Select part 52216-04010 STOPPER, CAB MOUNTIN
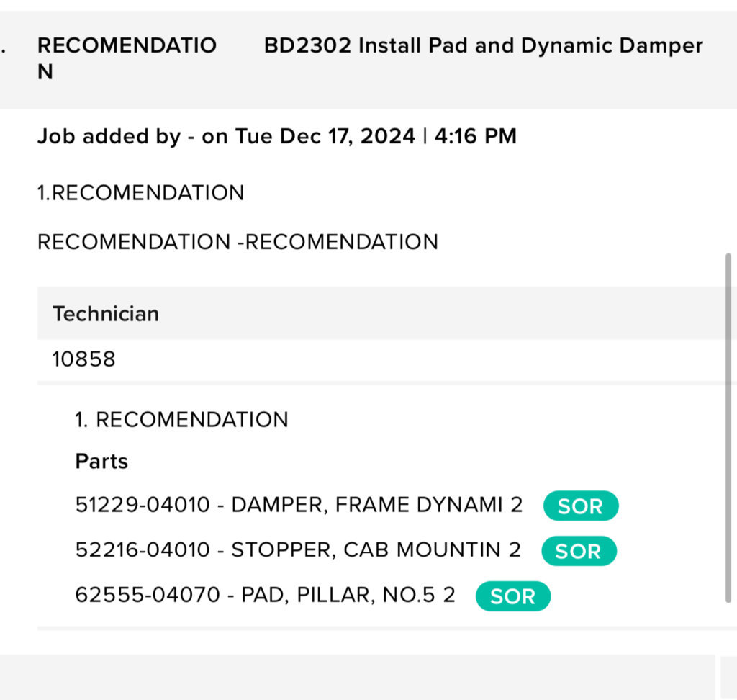The width and height of the screenshot is (737, 700). click(x=298, y=550)
